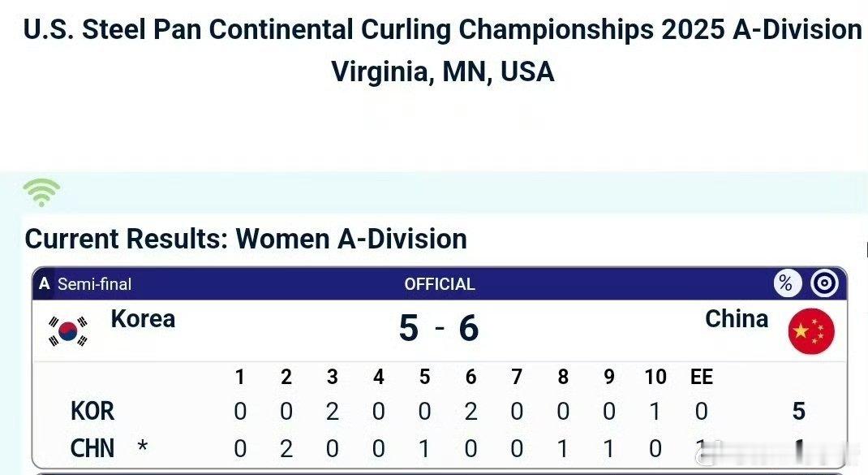Screen dimensions: 868x475
Task: Click the target shot-chart icon
Action: point(824,283)
